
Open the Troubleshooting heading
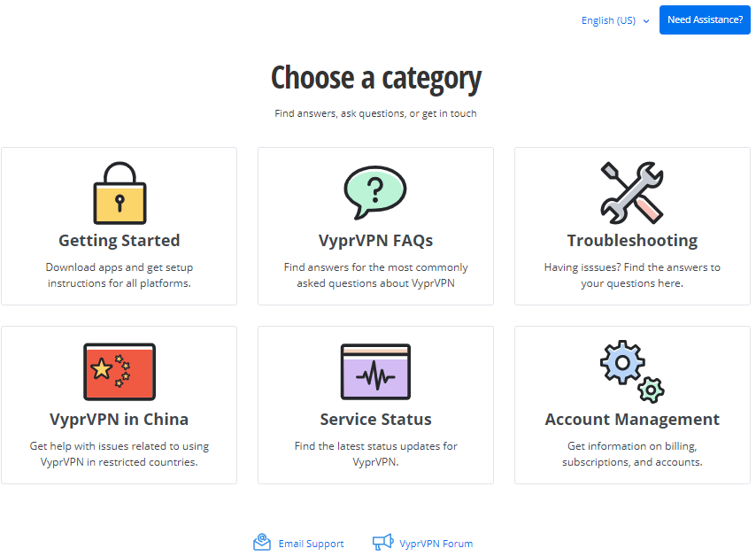[x=632, y=240]
